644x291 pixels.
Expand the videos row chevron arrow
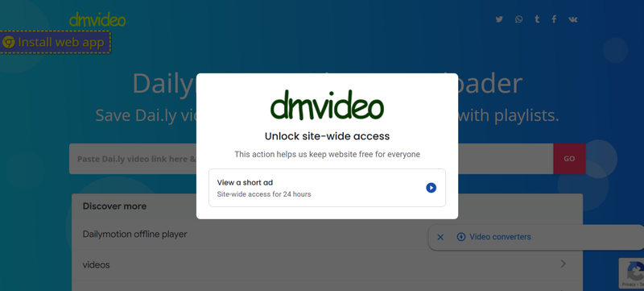(x=563, y=264)
